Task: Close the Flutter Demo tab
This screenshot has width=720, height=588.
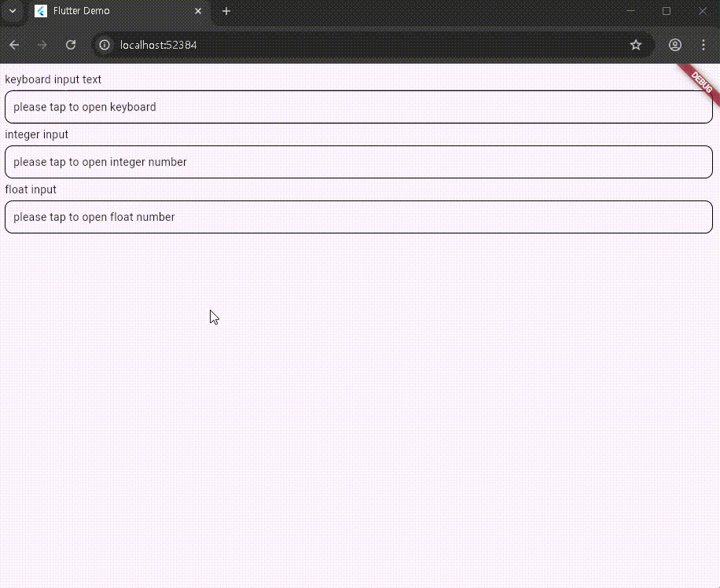Action: (x=198, y=11)
